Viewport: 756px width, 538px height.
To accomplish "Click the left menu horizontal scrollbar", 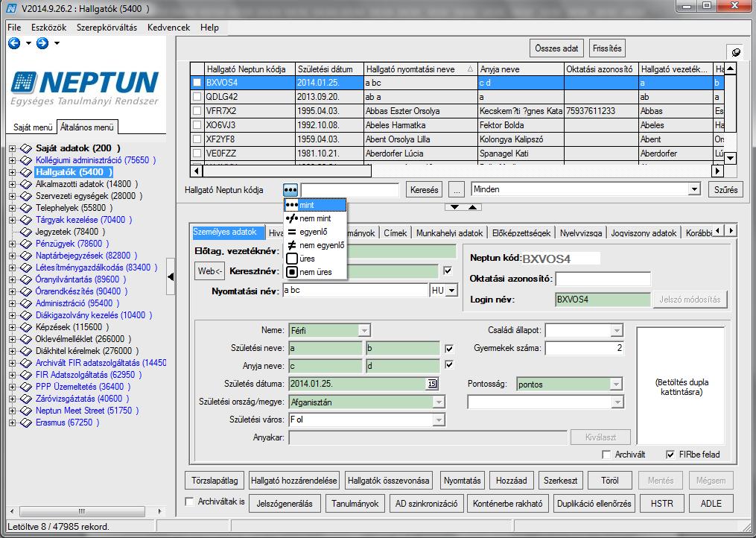I will pos(81,511).
